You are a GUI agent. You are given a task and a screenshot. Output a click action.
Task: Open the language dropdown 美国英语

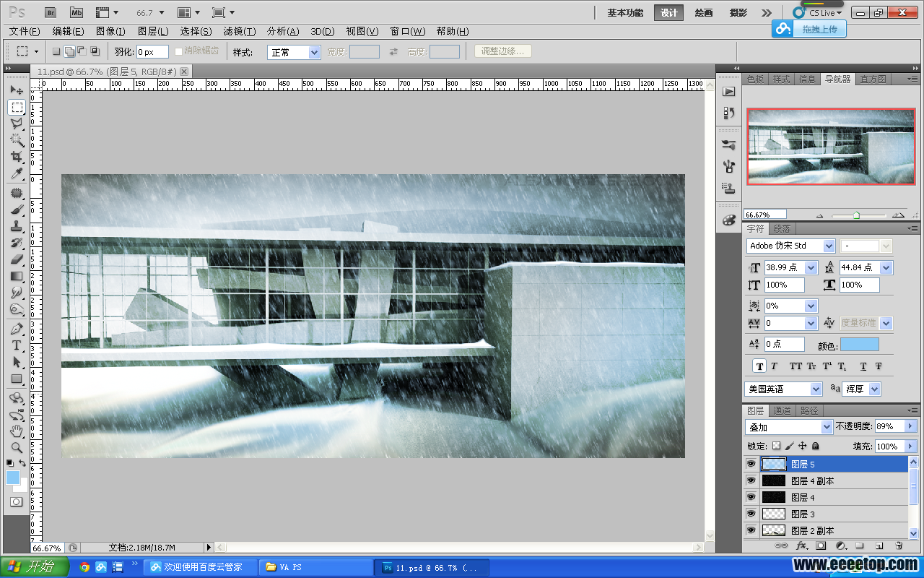783,389
